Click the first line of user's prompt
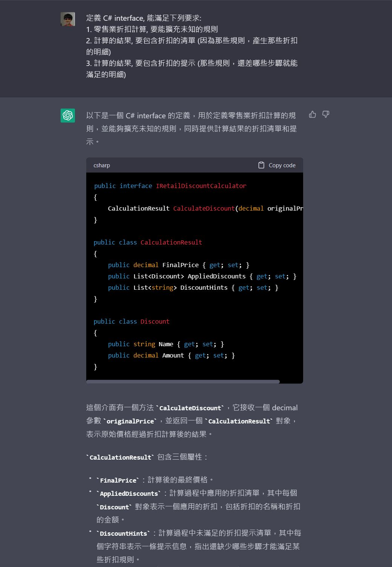 (143, 18)
